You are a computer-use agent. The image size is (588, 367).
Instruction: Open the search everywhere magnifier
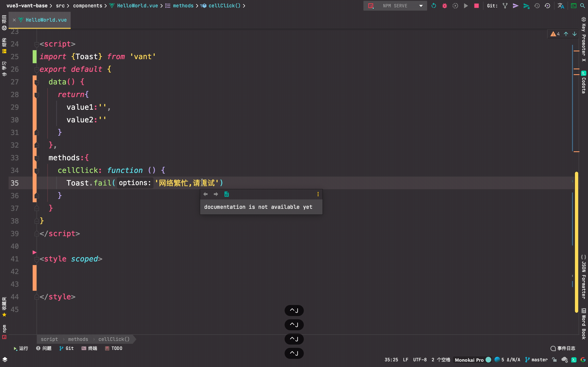tap(583, 6)
